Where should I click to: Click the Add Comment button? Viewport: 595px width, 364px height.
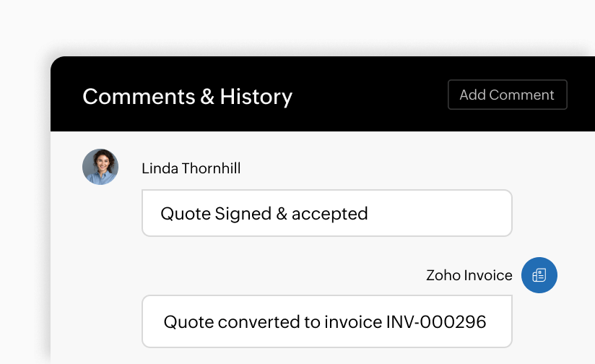coord(507,95)
